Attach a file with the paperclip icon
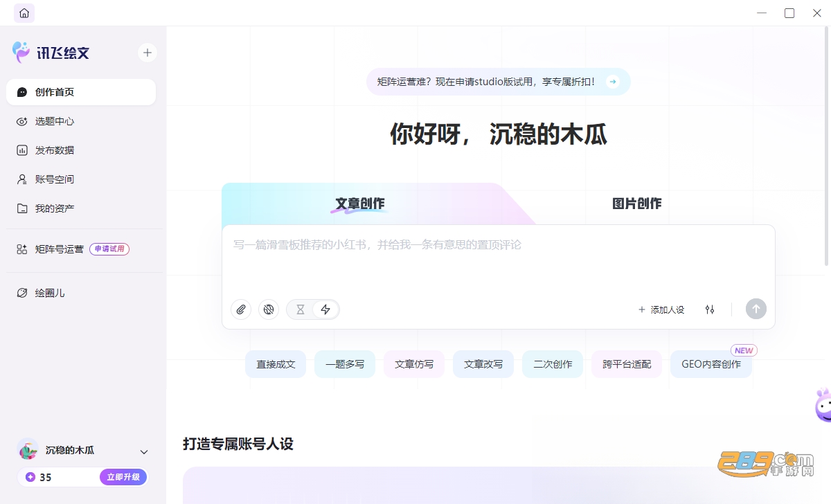This screenshot has width=831, height=504. (x=241, y=309)
